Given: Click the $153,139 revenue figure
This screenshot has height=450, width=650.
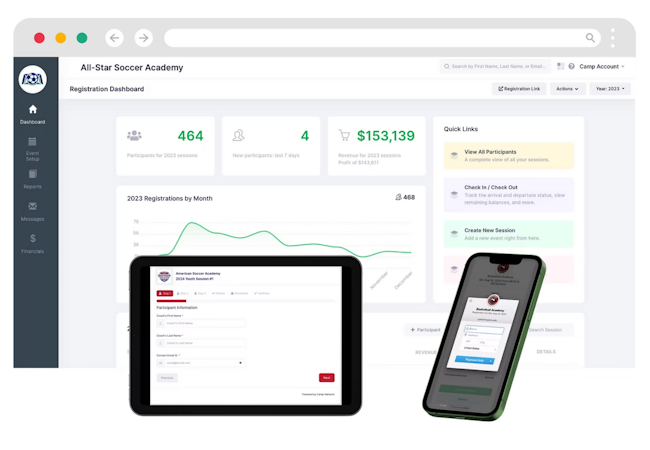Looking at the screenshot, I should (386, 136).
